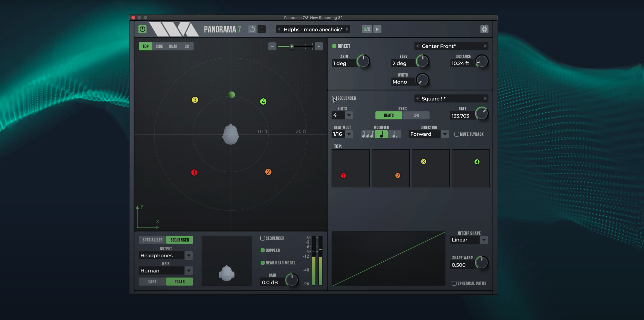Switch sync mode to LFO
The image size is (644, 320).
tap(416, 115)
